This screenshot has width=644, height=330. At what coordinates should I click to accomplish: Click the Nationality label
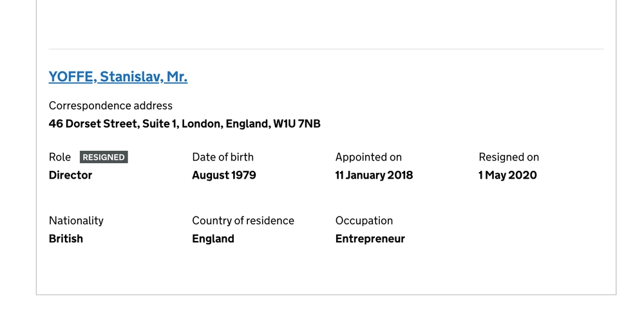click(x=76, y=220)
